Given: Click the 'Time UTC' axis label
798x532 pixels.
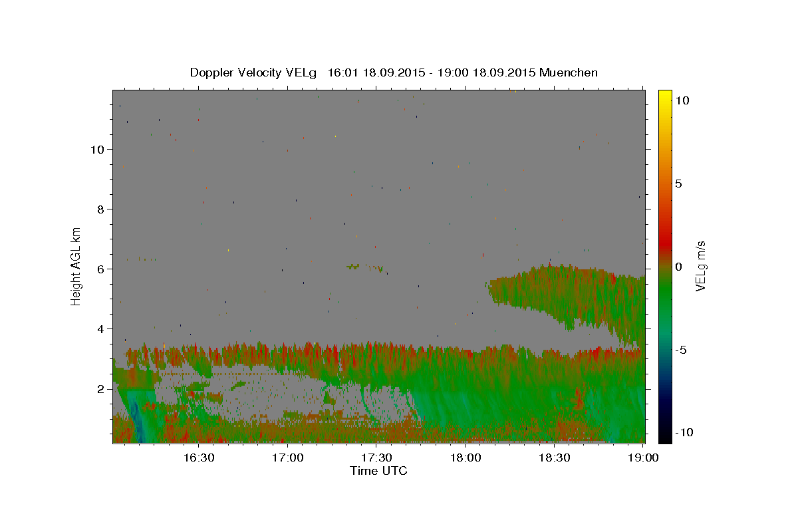Looking at the screenshot, I should click(x=378, y=471).
